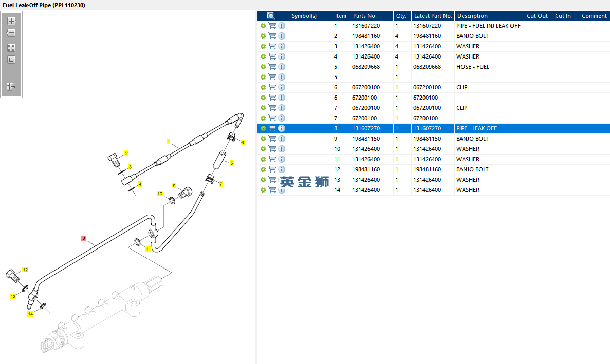Click the Cut In column header
Image resolution: width=610 pixels, height=364 pixels.
tap(565, 16)
